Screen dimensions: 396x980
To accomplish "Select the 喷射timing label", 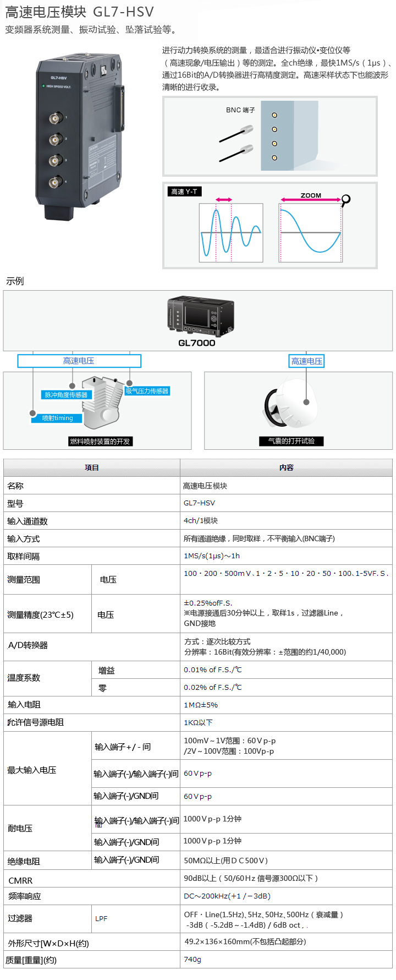I will (57, 418).
